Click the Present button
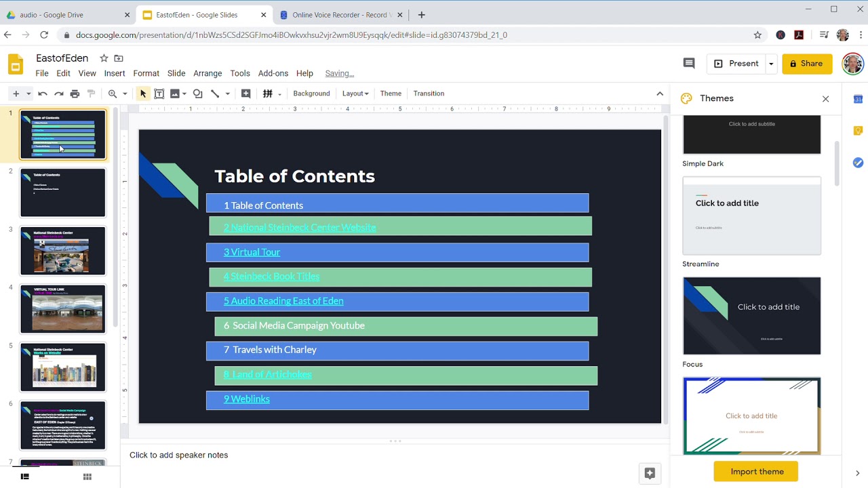The height and width of the screenshot is (488, 868). 736,64
